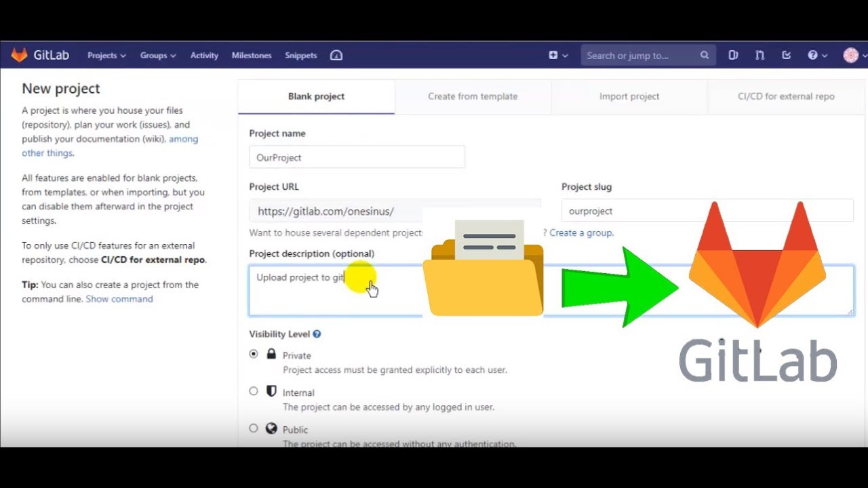Open Milestones from the top navbar

point(252,56)
